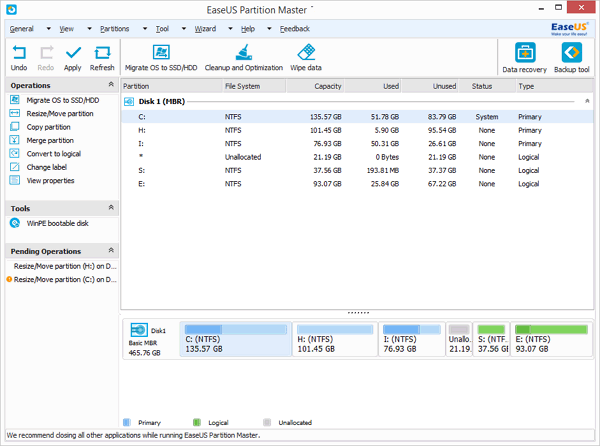Sort by the Type column header
Screen dimensions: 600x446
click(x=554, y=86)
